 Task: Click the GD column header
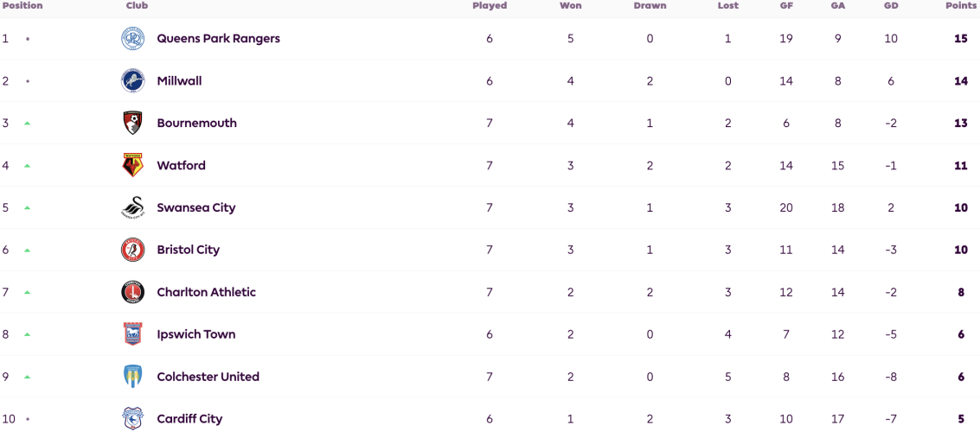pyautogui.click(x=891, y=6)
